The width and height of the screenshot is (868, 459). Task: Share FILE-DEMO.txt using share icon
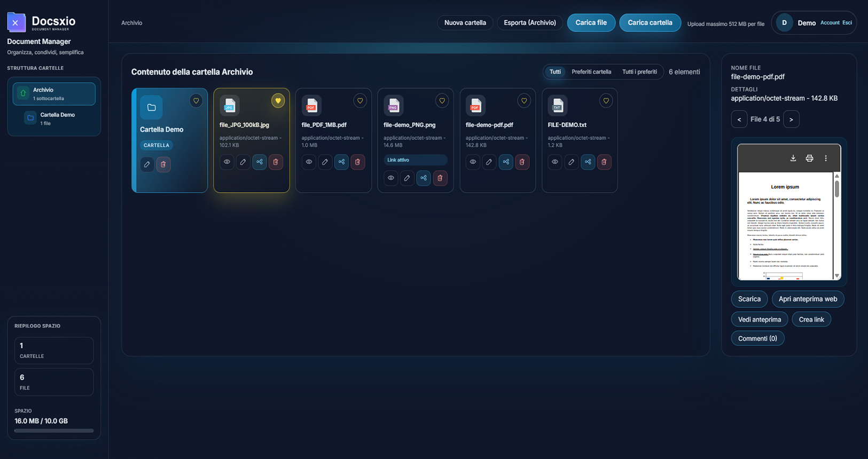588,162
